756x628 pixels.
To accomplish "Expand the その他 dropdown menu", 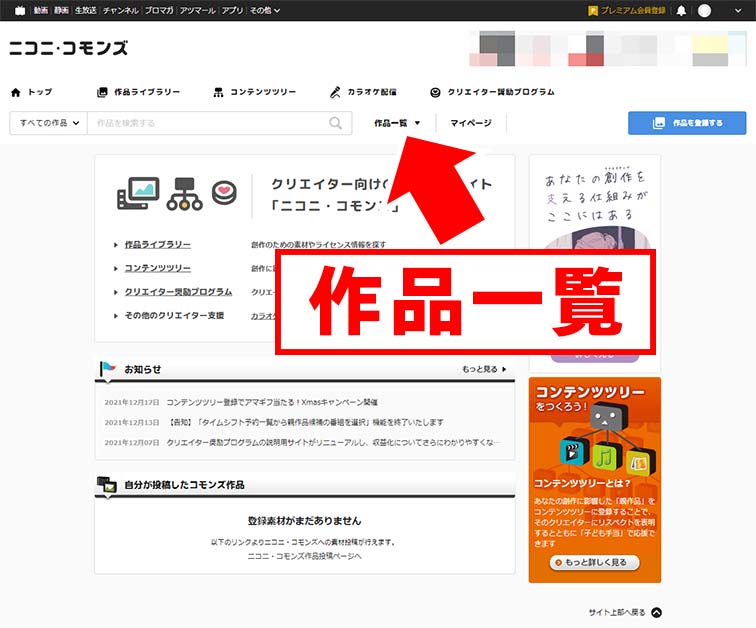I will tap(264, 10).
